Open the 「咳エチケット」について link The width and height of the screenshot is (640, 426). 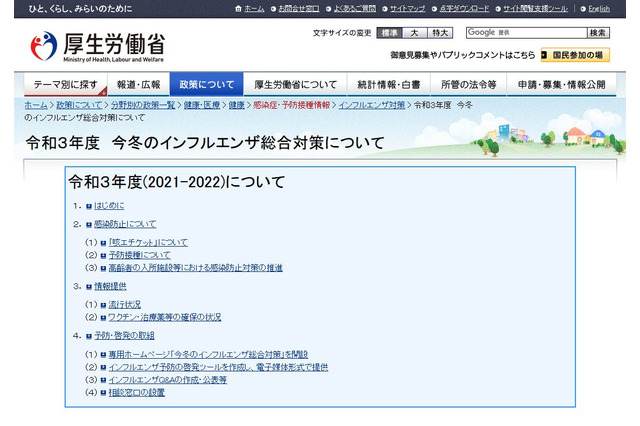click(x=148, y=243)
